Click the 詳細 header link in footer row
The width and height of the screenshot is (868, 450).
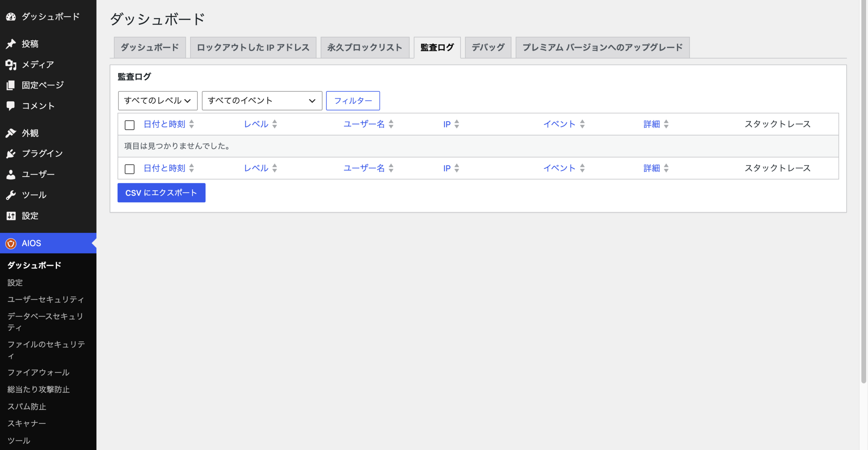tap(652, 168)
